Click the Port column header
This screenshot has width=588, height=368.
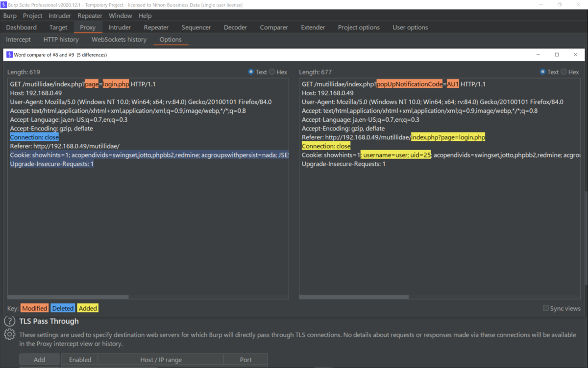tap(245, 360)
